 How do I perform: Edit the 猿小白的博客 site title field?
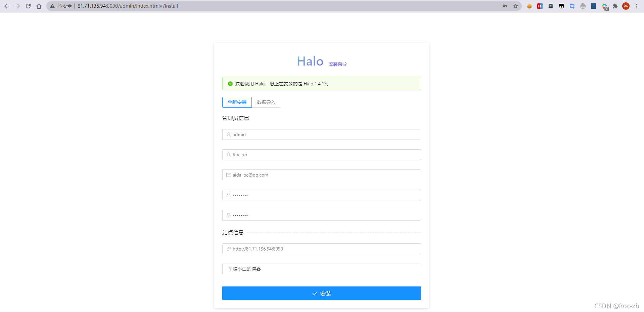click(x=322, y=269)
